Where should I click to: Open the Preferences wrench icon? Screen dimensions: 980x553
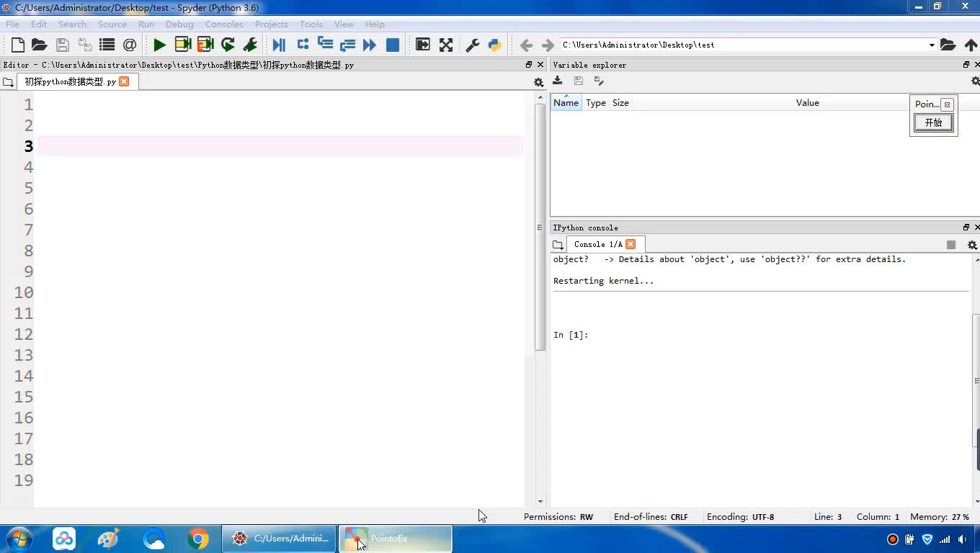(473, 45)
